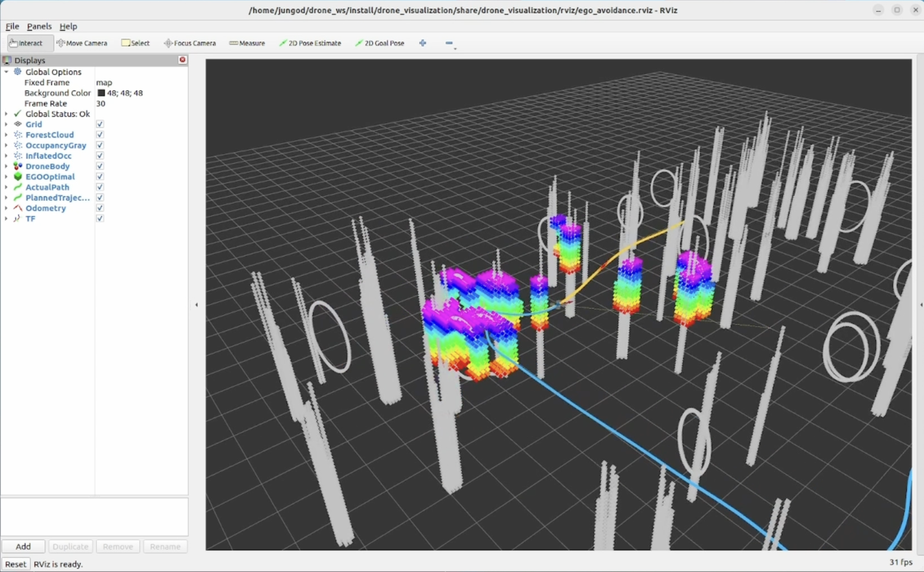Click the ForestCloud point cloud icon

pyautogui.click(x=18, y=135)
